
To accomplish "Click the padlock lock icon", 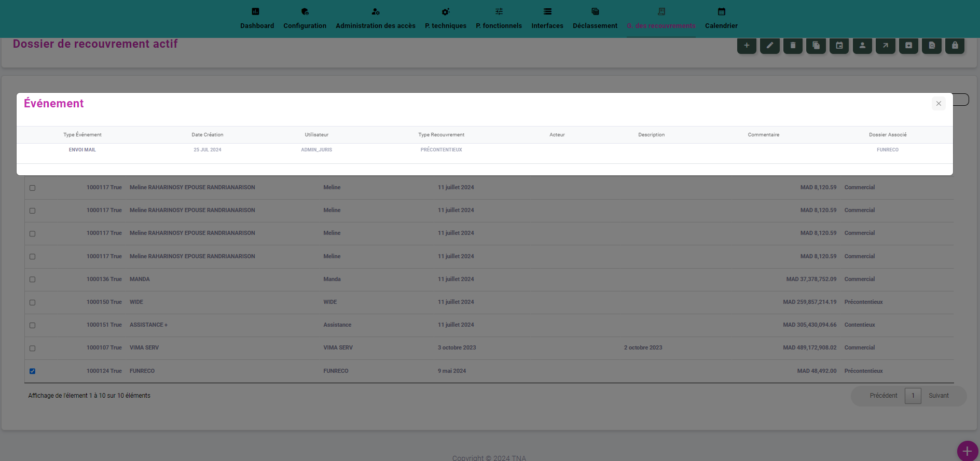I will [955, 46].
